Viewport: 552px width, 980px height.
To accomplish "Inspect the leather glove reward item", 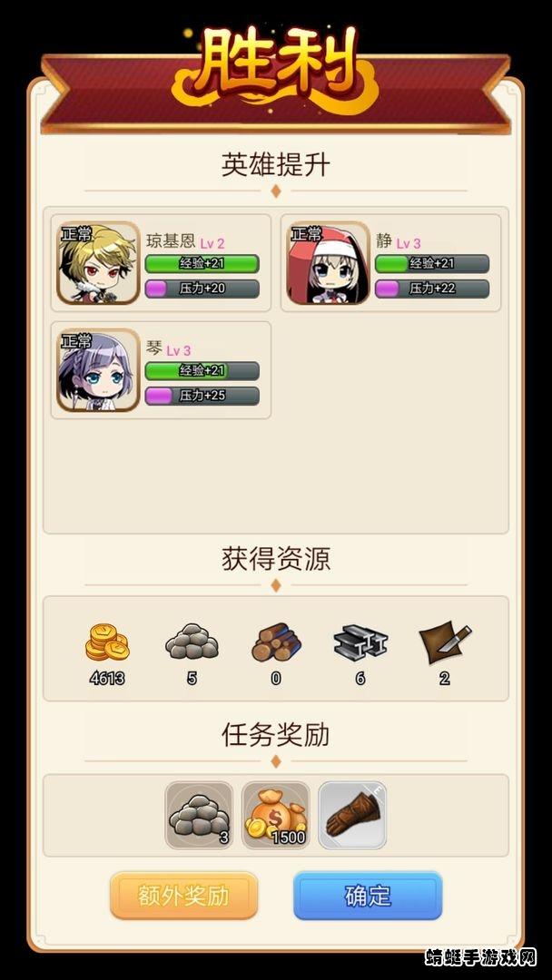I will point(352,815).
